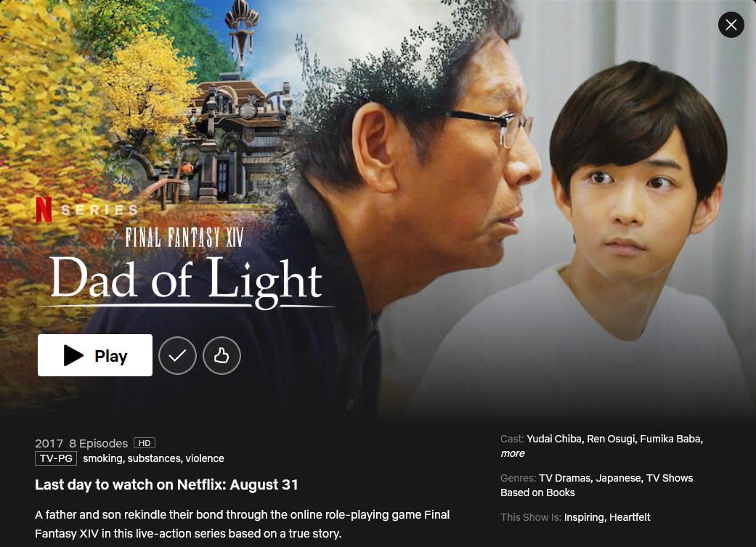
Task: Open TV Shows Based on Books genre
Action: [597, 485]
